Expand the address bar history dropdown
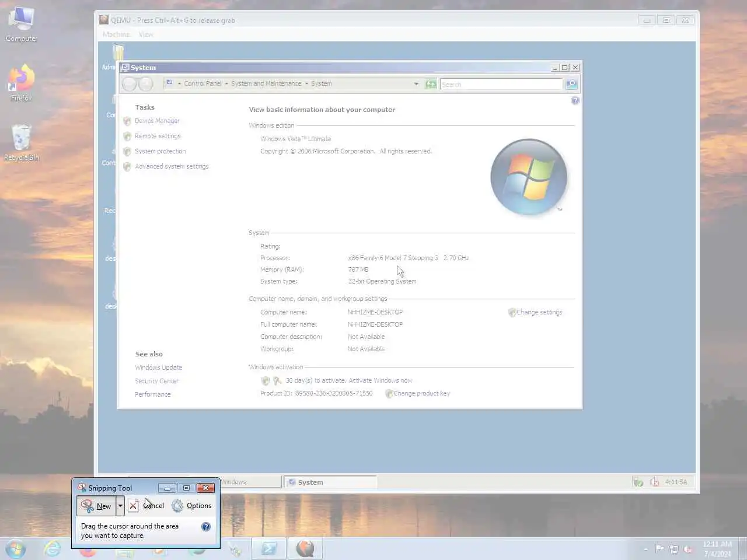Image resolution: width=747 pixels, height=560 pixels. 416,84
